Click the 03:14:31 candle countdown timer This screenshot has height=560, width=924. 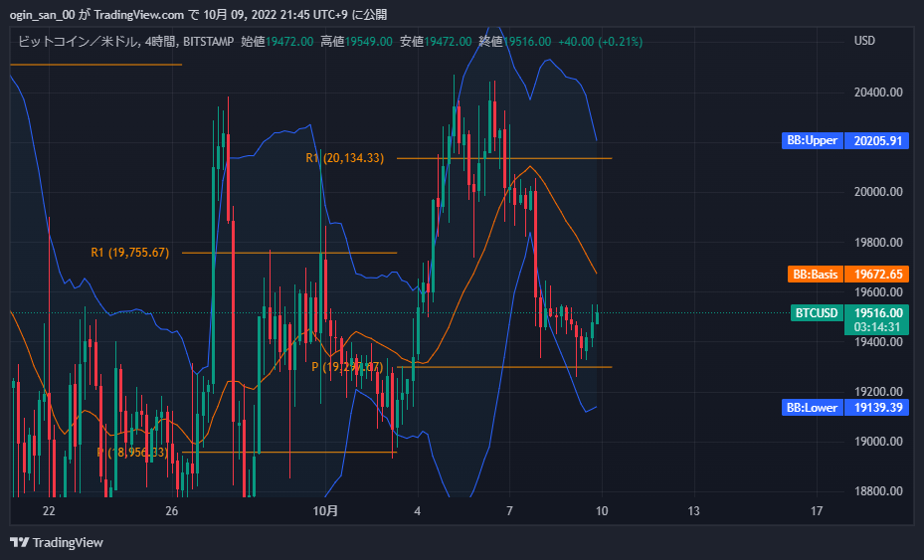tap(876, 326)
